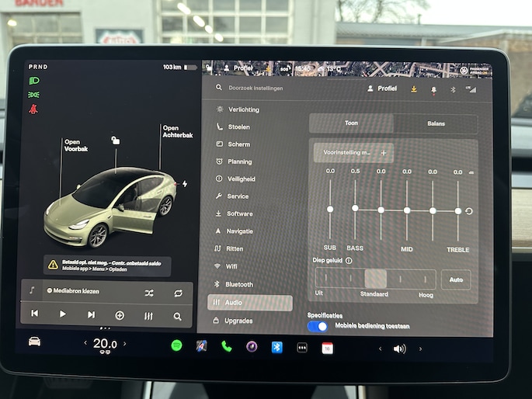The width and height of the screenshot is (532, 399).
Task: Tap the software download arrow icon
Action: (413, 89)
